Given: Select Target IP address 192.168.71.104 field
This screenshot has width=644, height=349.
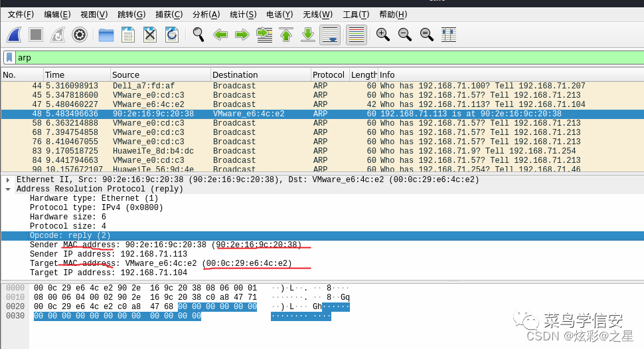Looking at the screenshot, I should (x=108, y=273).
